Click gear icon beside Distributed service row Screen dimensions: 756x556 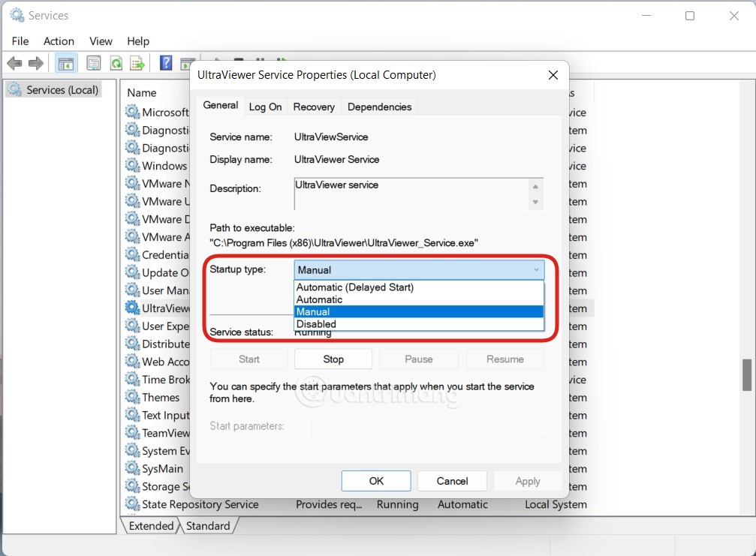point(133,344)
